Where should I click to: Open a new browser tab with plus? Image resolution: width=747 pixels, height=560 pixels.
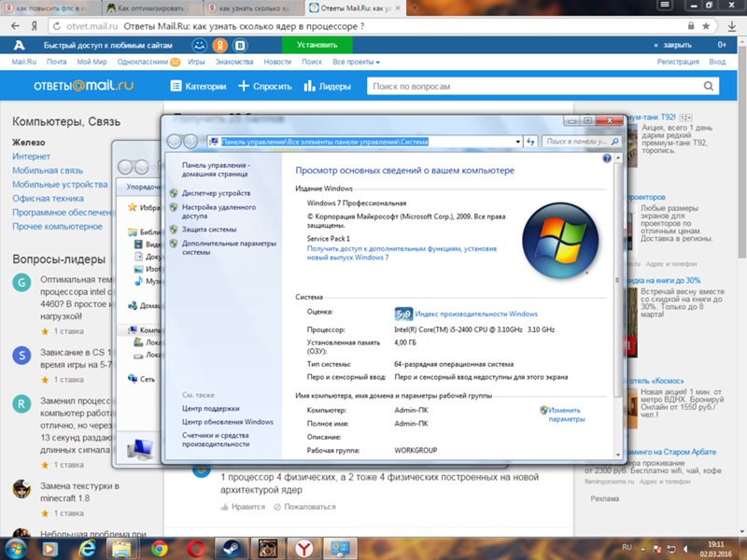(415, 7)
